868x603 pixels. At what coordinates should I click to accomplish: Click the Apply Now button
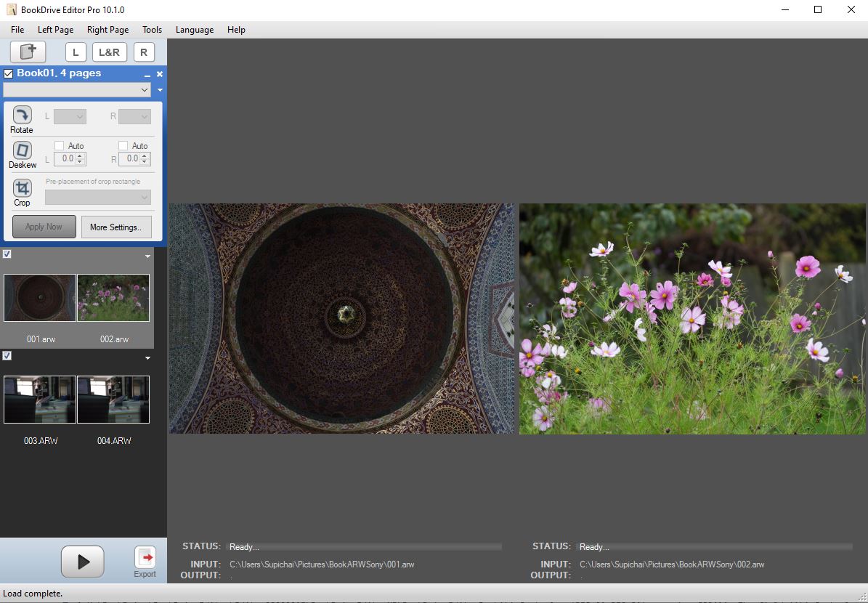pyautogui.click(x=44, y=227)
